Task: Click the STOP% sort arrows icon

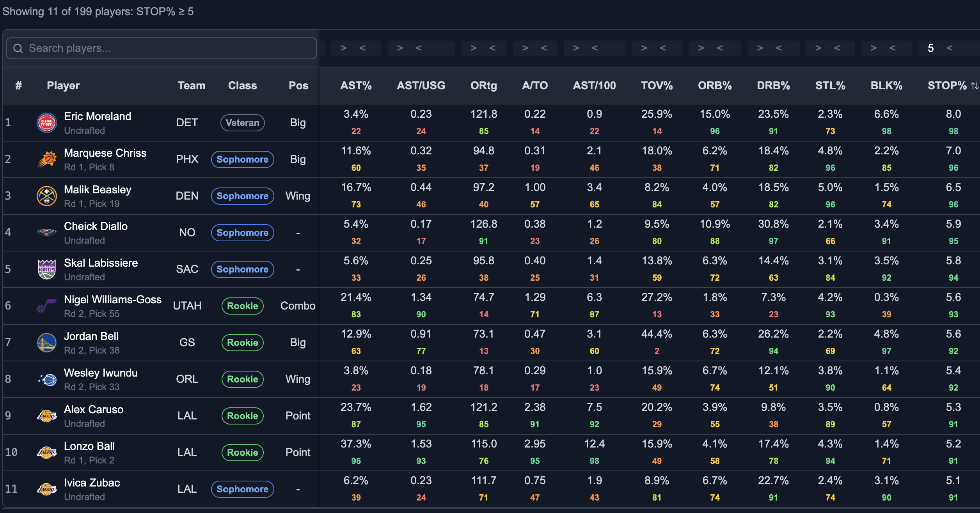Action: (x=975, y=86)
